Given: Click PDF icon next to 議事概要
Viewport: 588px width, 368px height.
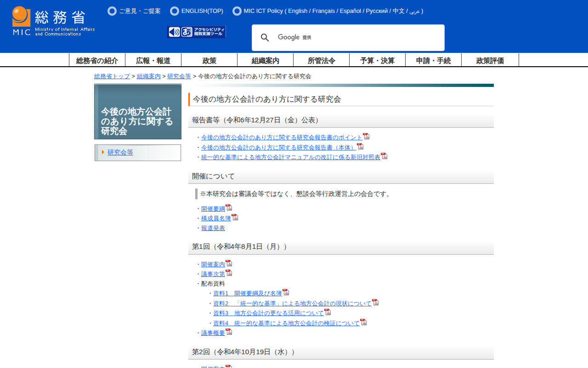Looking at the screenshot, I should click(229, 332).
